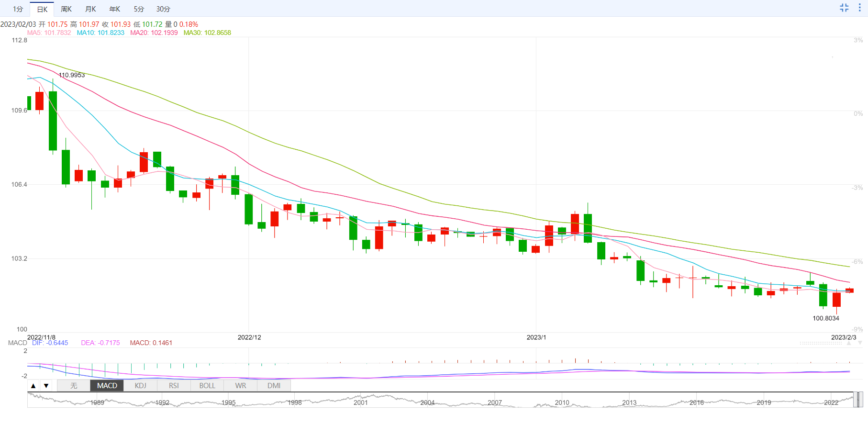Open the 周K weekly chart tab

[x=66, y=9]
